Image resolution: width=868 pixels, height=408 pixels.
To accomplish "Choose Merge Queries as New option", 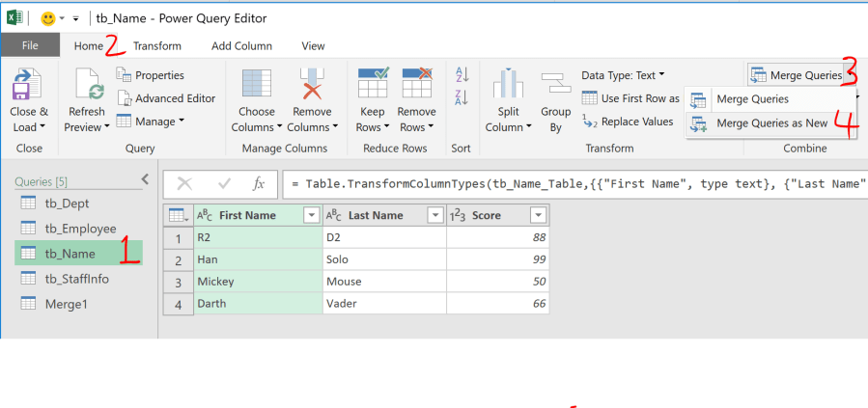I will click(x=770, y=123).
